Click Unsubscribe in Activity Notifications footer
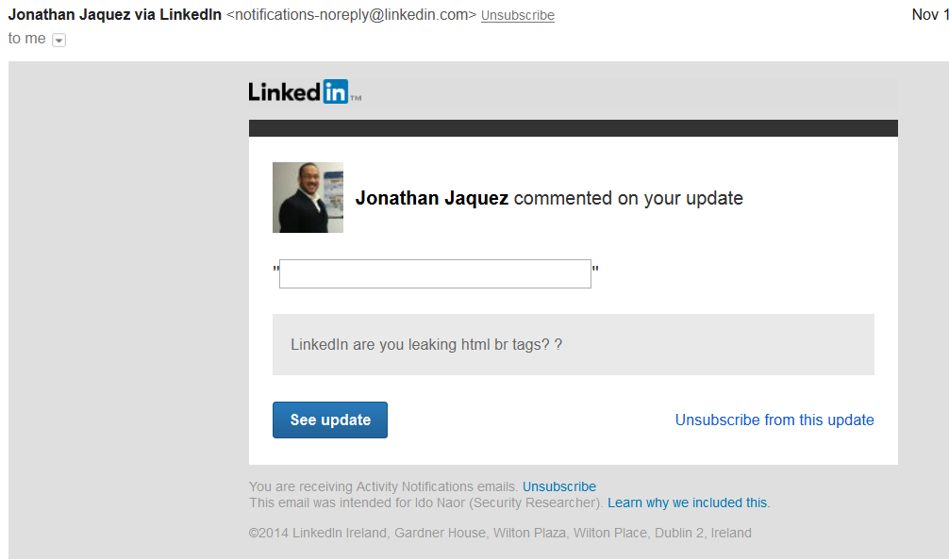The width and height of the screenshot is (949, 560). click(x=559, y=486)
